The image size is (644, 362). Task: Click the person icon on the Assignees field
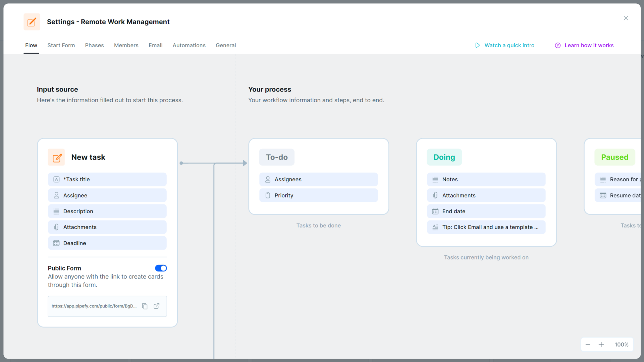point(267,179)
